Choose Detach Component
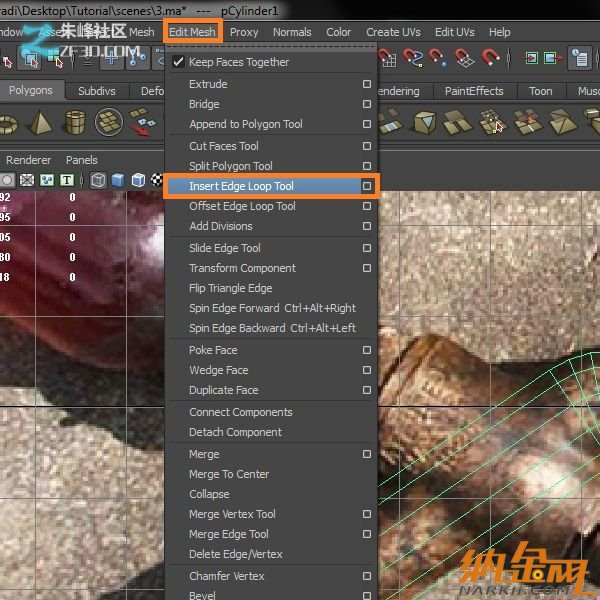 pos(235,432)
